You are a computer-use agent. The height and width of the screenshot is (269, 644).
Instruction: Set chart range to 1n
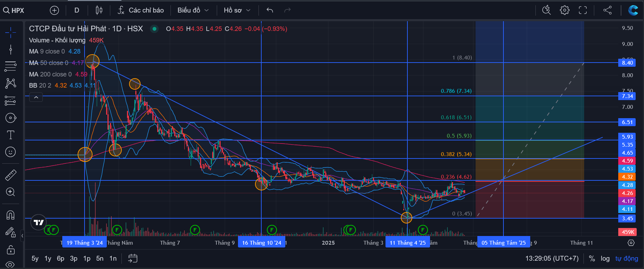tap(113, 259)
